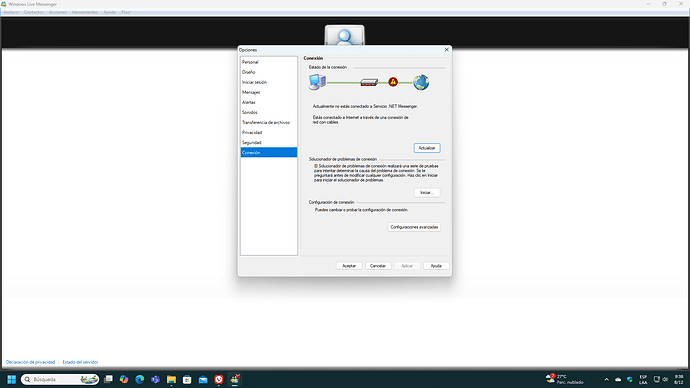
Task: Click the Búsqueda taskbar search box
Action: pyautogui.click(x=60, y=379)
